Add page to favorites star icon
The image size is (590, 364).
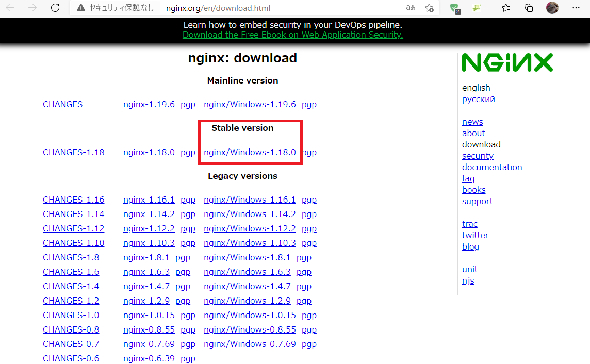(429, 8)
